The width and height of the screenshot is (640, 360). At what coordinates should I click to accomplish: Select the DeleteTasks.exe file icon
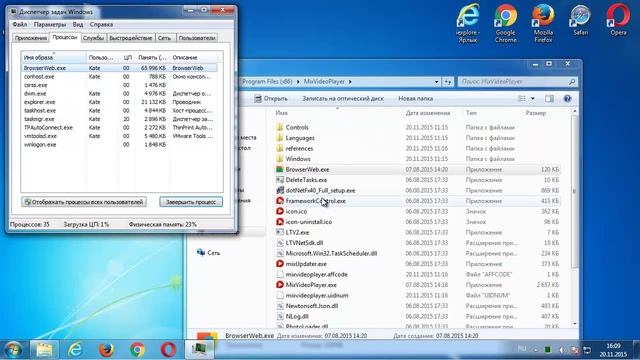[280, 180]
